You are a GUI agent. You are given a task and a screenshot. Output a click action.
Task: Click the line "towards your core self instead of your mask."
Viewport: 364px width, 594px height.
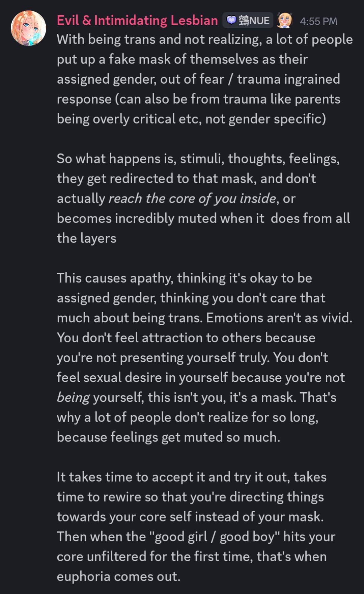pos(190,517)
